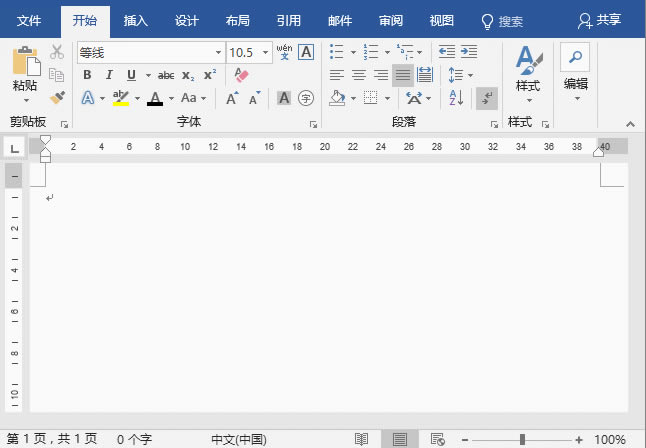Toggle italic formatting
Screen dimensions: 646x448
coord(109,75)
